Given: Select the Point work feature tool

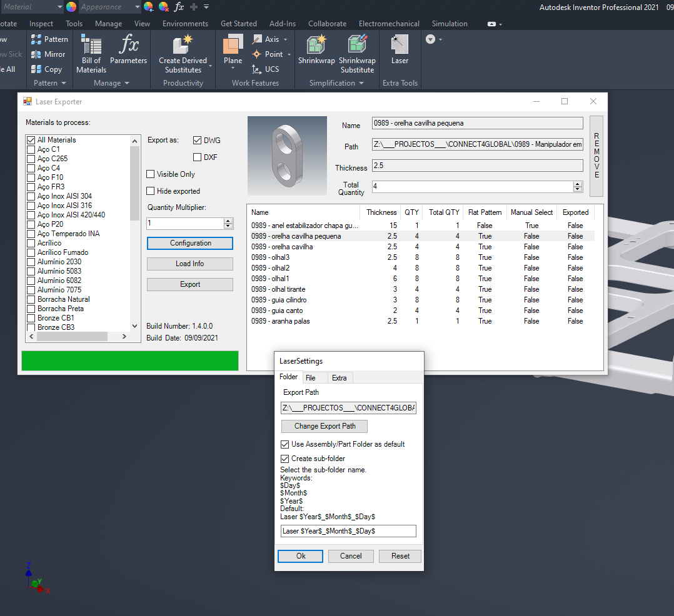Looking at the screenshot, I should pyautogui.click(x=268, y=54).
